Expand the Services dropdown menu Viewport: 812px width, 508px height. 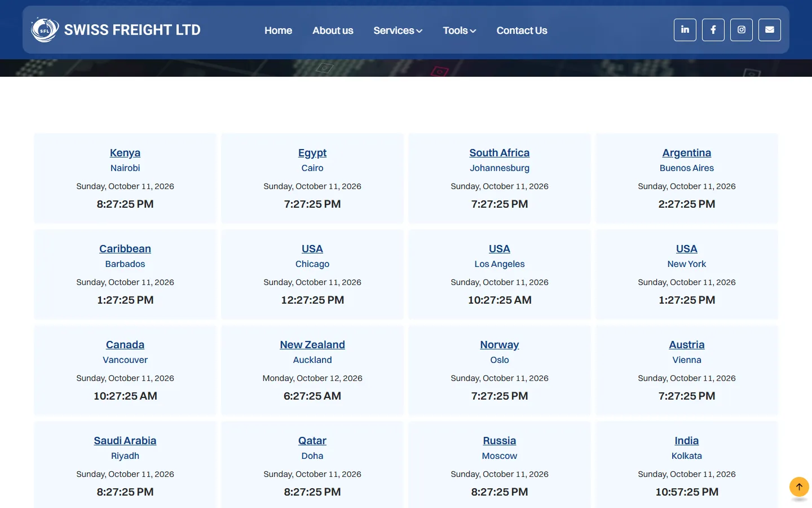click(x=398, y=30)
